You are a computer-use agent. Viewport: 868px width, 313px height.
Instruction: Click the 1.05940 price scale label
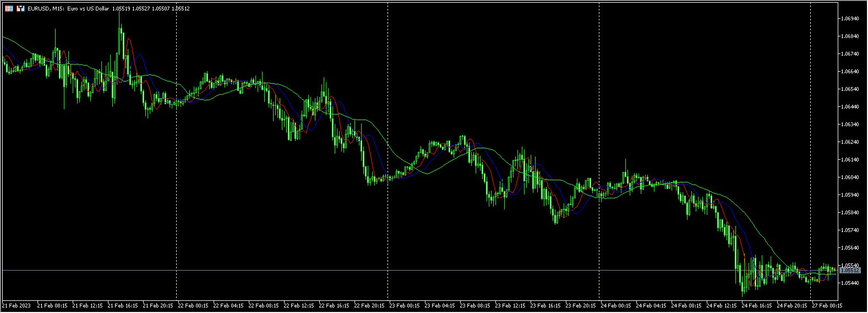[850, 195]
